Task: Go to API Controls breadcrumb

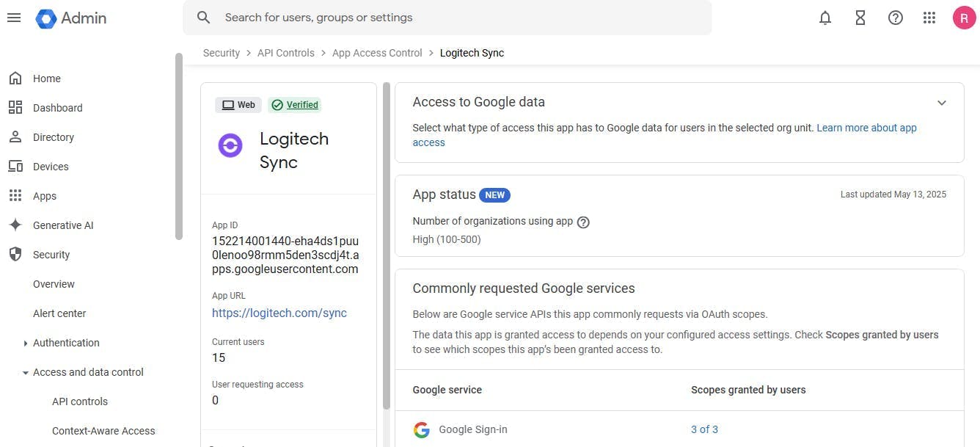Action: 286,53
